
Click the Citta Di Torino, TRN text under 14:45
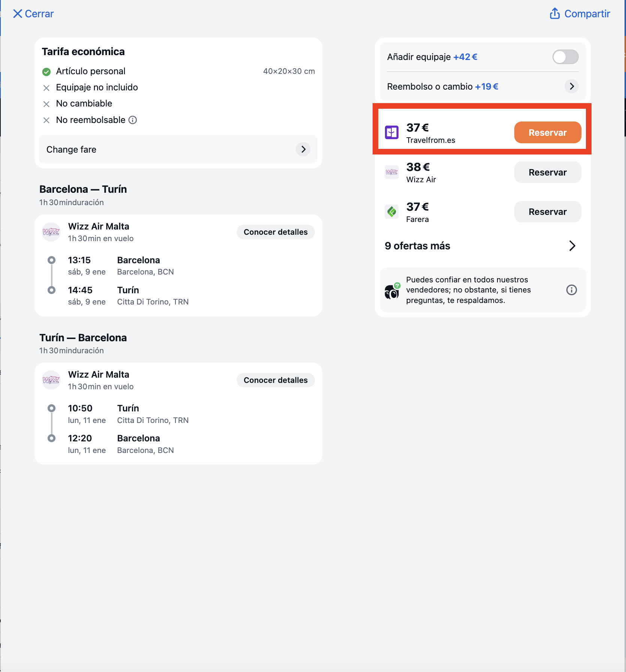pos(153,302)
